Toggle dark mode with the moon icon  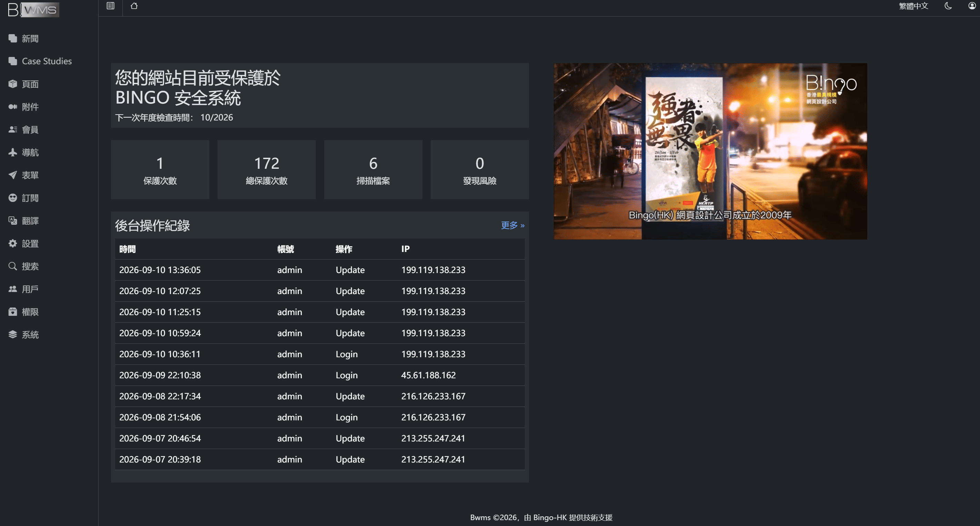click(948, 6)
